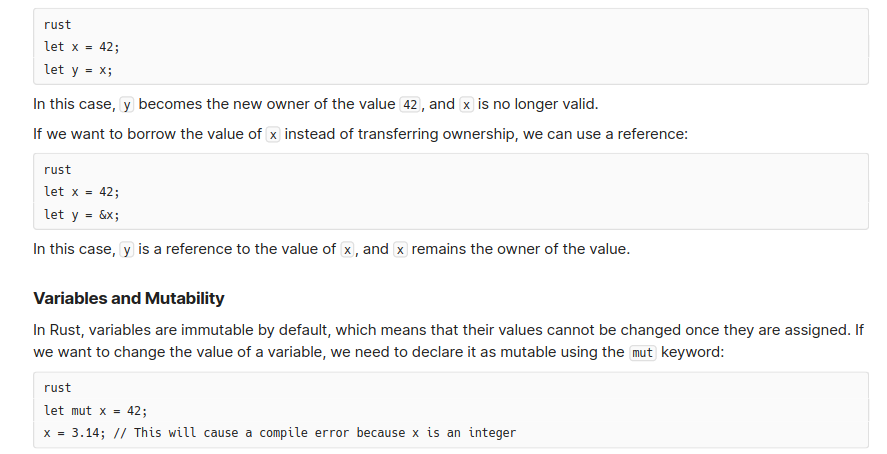Screen dimensions: 887x454
Task: Click "let x = 42;" in the reference code block
Action: (81, 192)
